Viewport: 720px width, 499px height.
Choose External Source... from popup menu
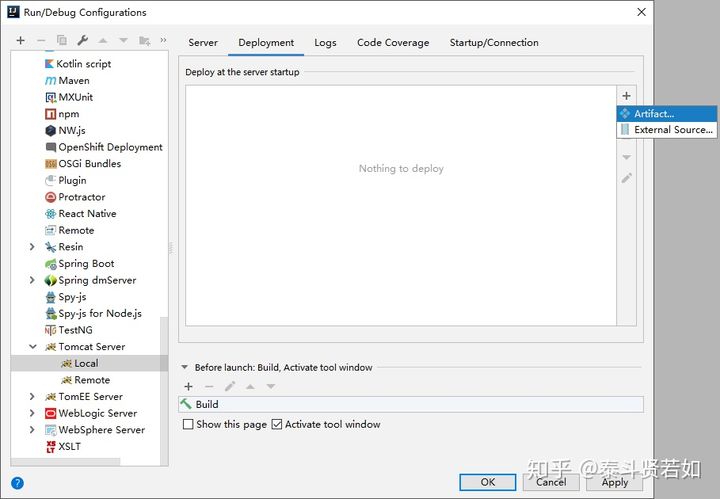[x=667, y=130]
